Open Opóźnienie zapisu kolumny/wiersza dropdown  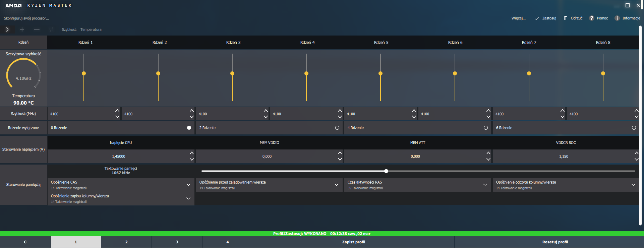[x=188, y=198]
